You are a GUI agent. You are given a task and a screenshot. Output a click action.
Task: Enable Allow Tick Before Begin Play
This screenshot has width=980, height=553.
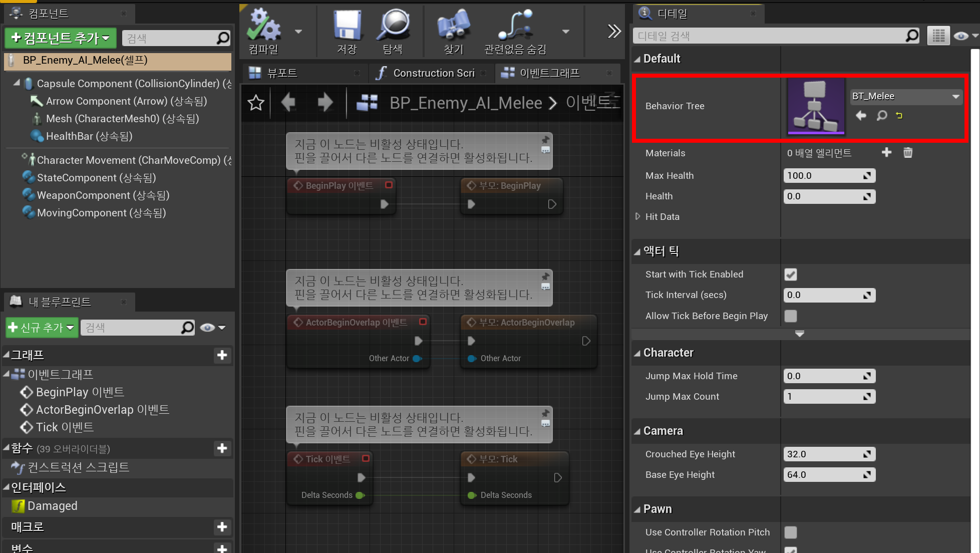pos(791,316)
